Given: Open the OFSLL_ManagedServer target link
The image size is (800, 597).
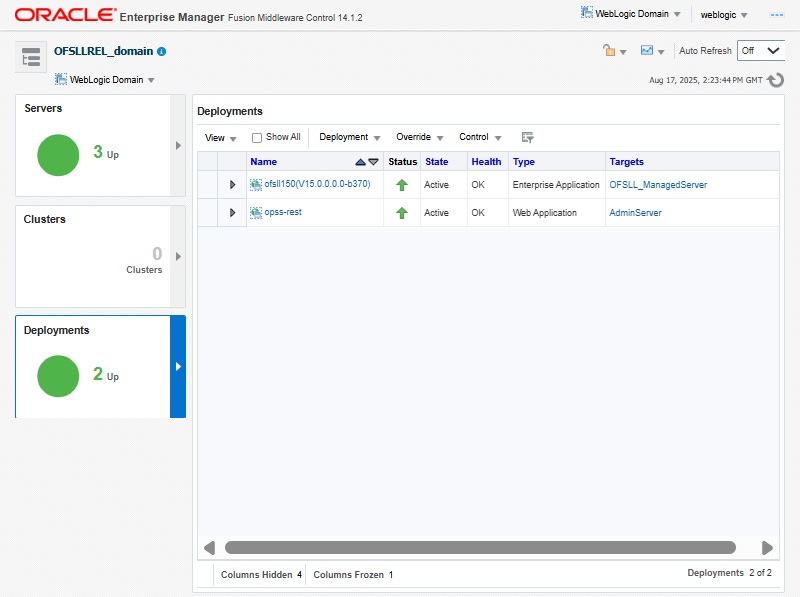Looking at the screenshot, I should [658, 185].
